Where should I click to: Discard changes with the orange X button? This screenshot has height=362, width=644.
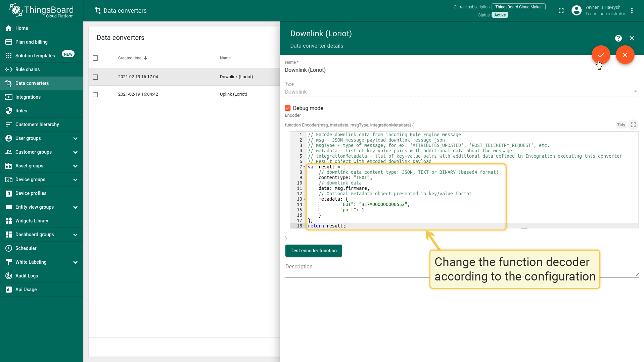pos(625,55)
